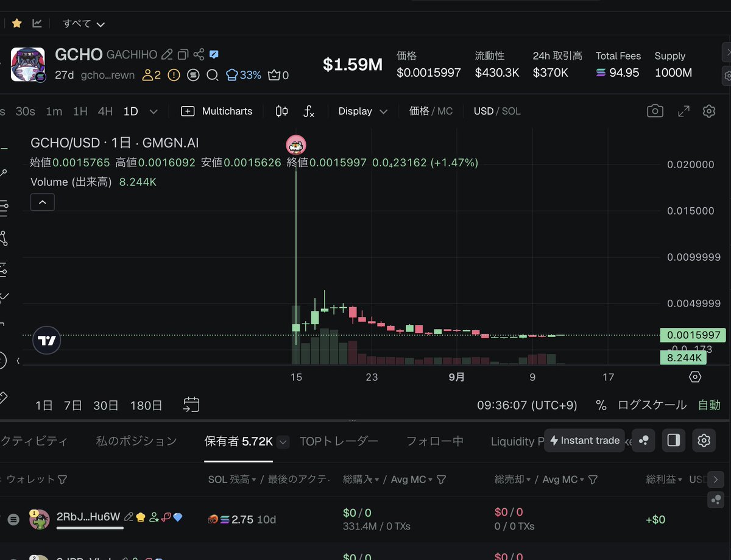The width and height of the screenshot is (731, 560).
Task: Open the 私のポジション tab
Action: pyautogui.click(x=136, y=441)
